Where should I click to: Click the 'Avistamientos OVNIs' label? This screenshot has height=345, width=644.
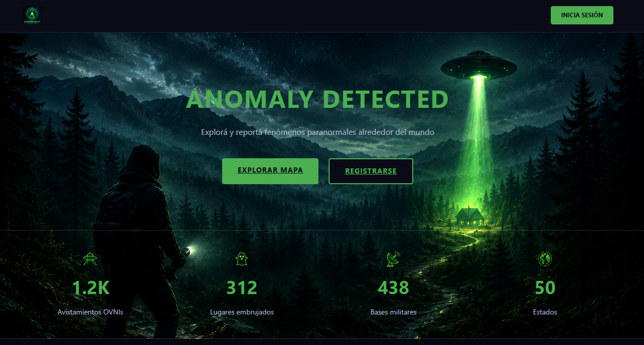90,312
